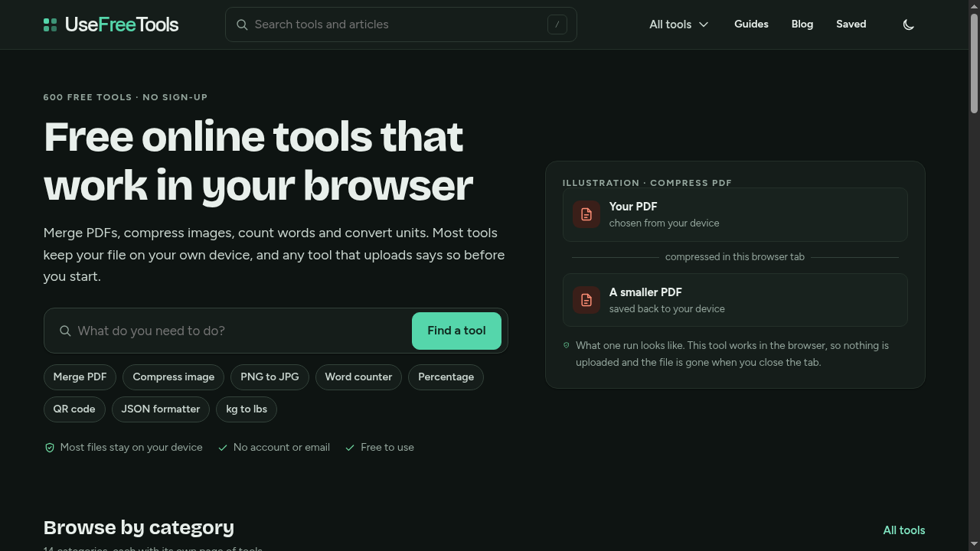Viewport: 980px width, 551px height.
Task: Click the shield icon beside 'Most files stay'
Action: [50, 448]
